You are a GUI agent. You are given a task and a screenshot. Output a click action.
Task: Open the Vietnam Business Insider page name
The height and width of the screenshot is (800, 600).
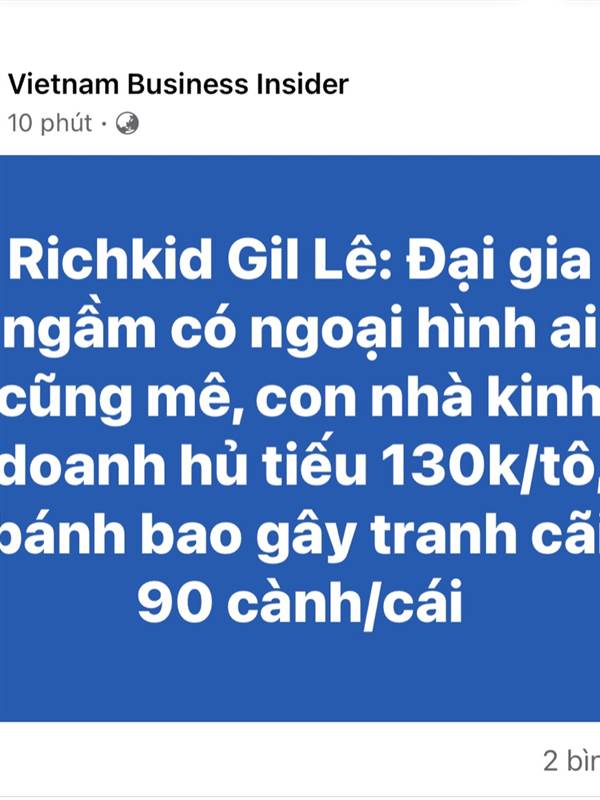pos(178,84)
